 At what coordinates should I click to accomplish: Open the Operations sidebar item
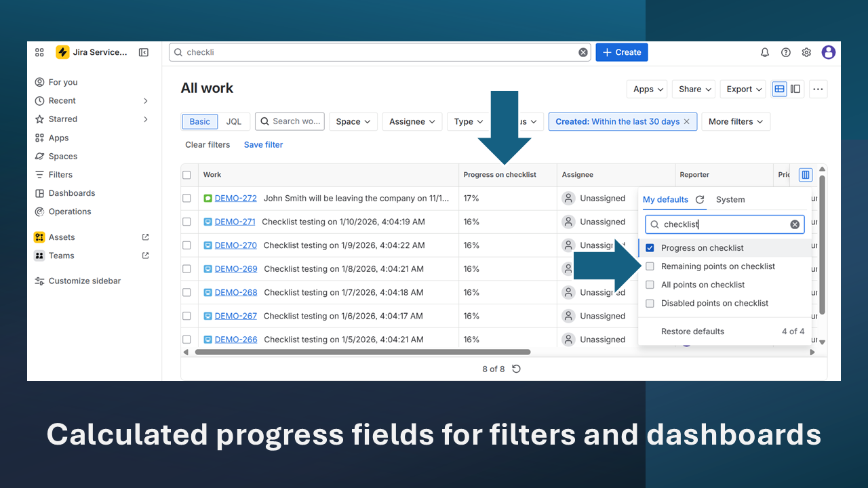point(69,211)
